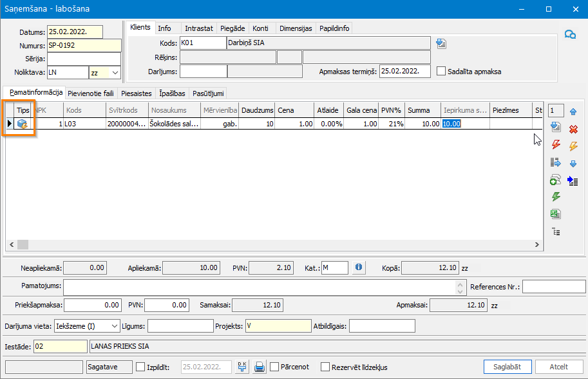Click the blue info icon beside Kat.

point(359,267)
